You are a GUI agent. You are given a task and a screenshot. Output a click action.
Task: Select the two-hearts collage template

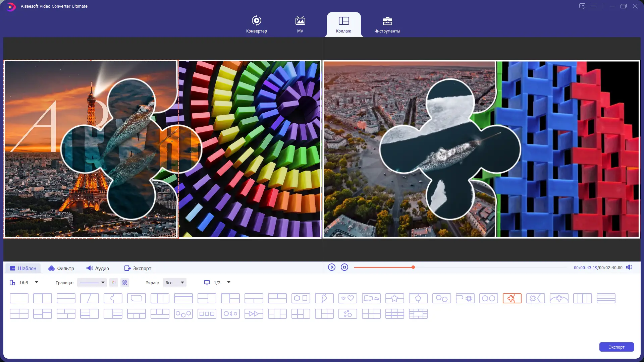click(347, 298)
